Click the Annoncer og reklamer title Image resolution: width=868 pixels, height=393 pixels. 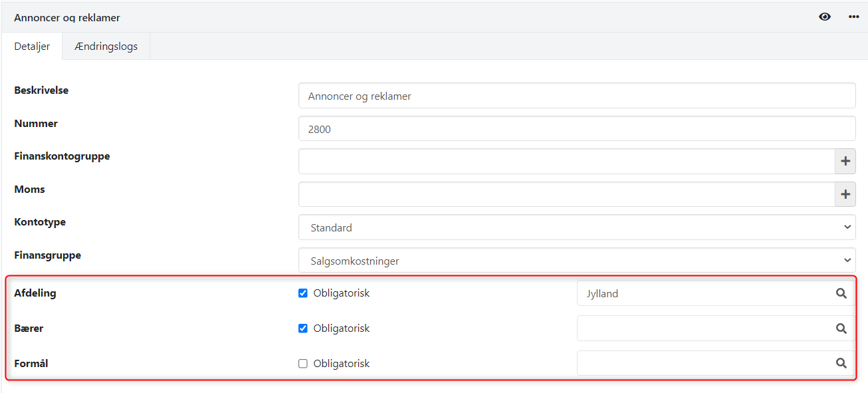[x=66, y=18]
